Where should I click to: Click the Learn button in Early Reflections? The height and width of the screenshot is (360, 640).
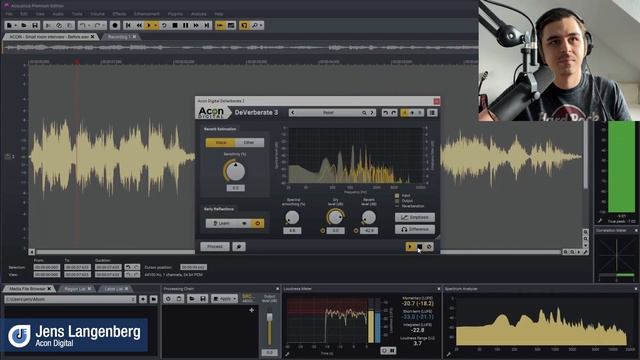(223, 223)
